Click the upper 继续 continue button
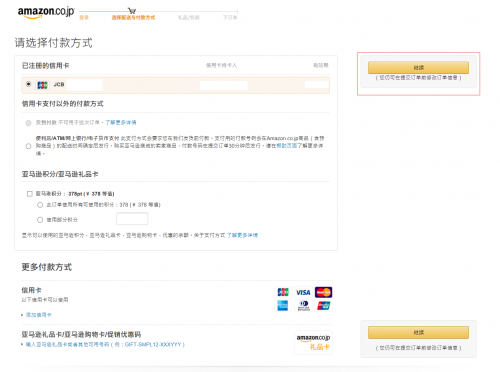 [x=418, y=68]
